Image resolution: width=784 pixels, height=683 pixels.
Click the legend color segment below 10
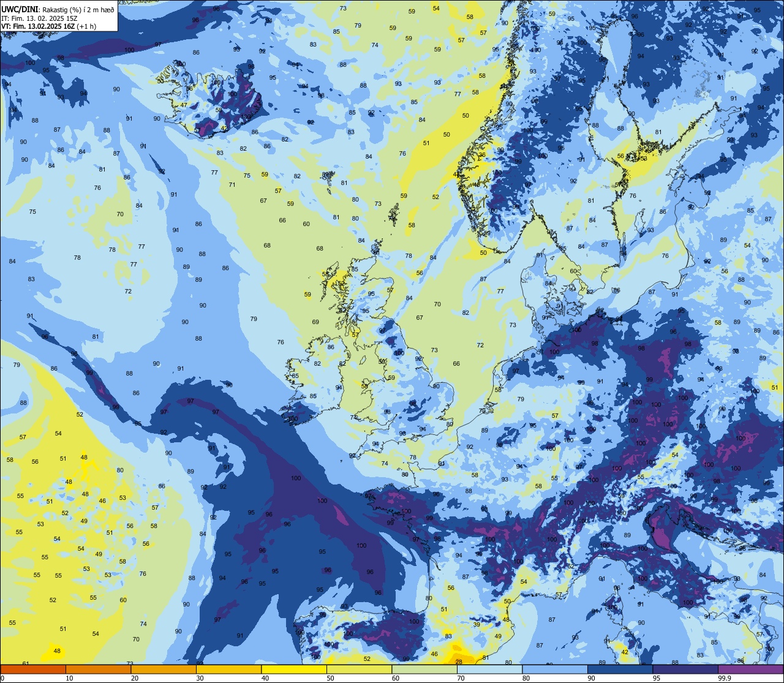[x=33, y=669]
